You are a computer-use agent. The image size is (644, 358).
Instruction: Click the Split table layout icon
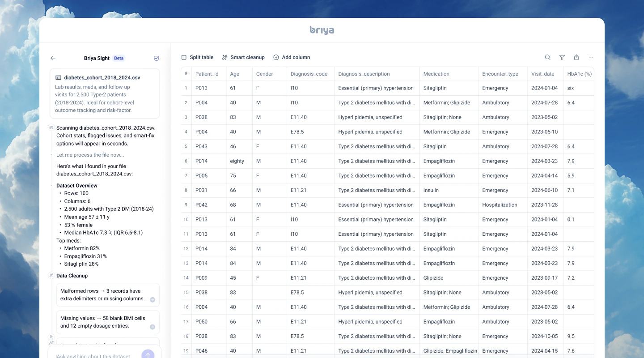pos(184,57)
